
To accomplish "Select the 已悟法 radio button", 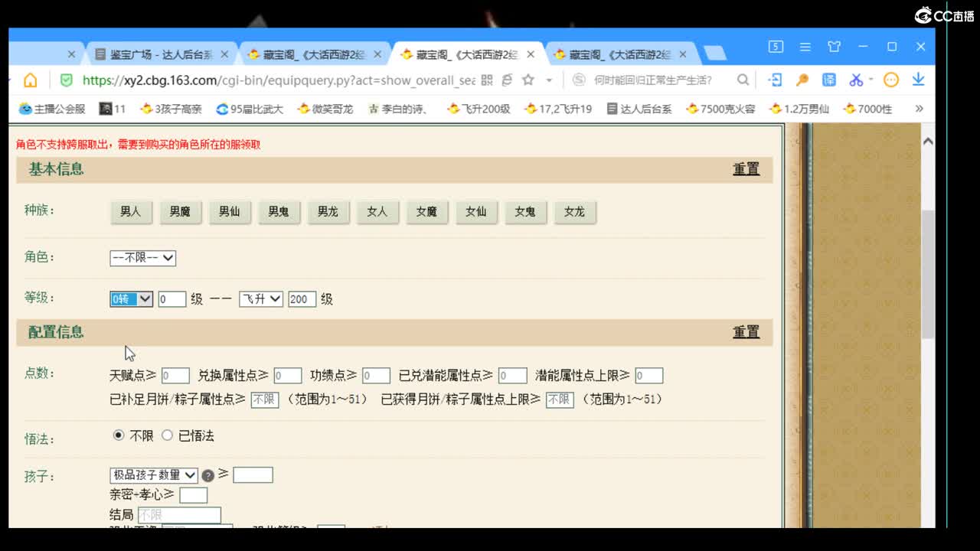I will pyautogui.click(x=167, y=435).
